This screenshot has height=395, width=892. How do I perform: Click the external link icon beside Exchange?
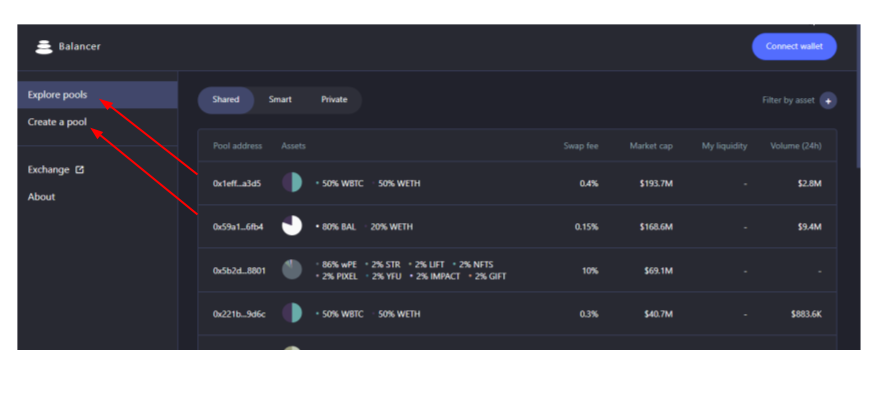pyautogui.click(x=80, y=170)
